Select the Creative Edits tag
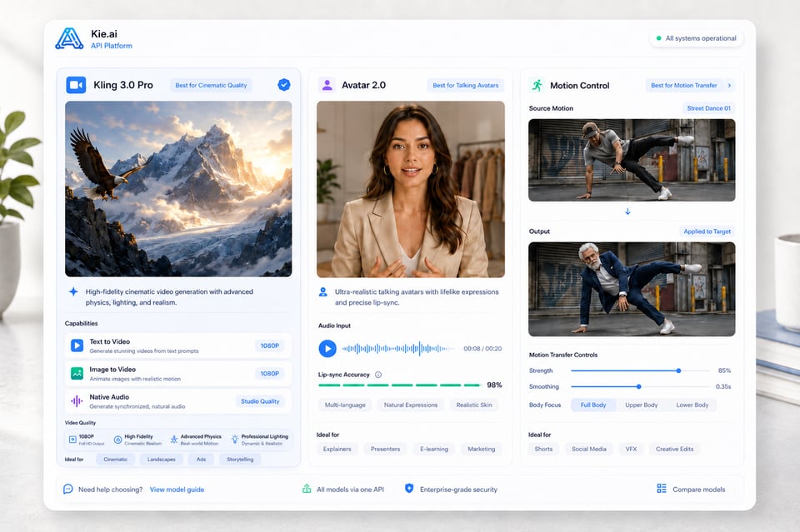 pos(674,449)
